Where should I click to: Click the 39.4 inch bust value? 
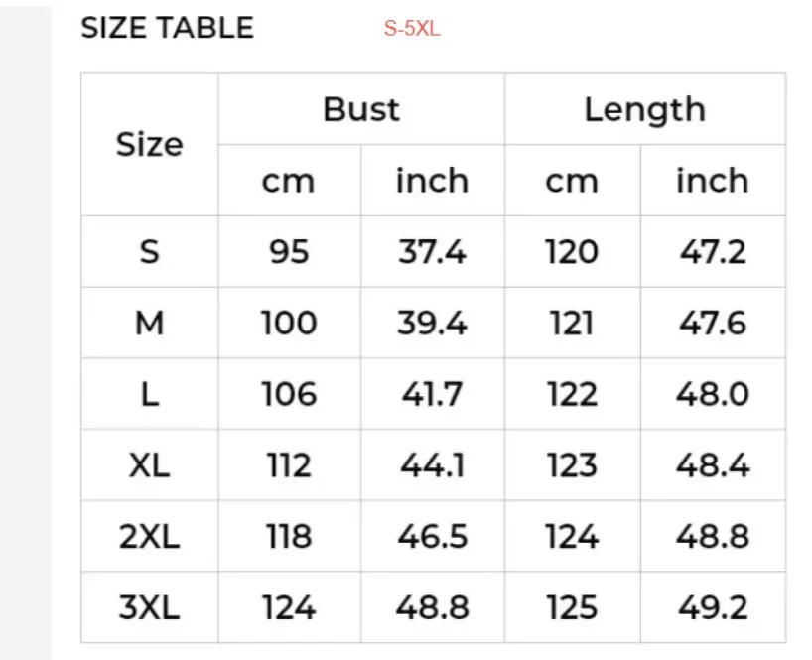(x=432, y=324)
